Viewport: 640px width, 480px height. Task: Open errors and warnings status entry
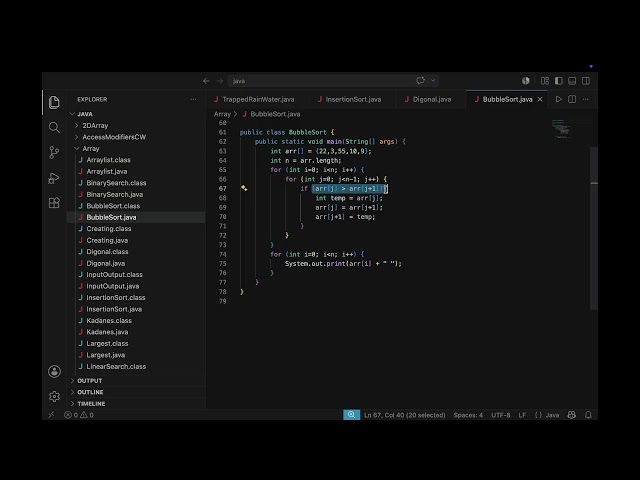tap(79, 415)
